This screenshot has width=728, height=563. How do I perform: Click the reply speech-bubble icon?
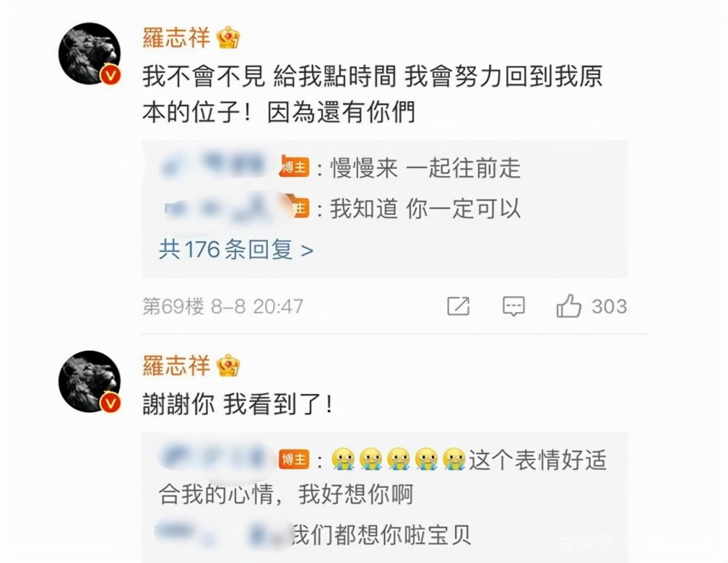(513, 307)
